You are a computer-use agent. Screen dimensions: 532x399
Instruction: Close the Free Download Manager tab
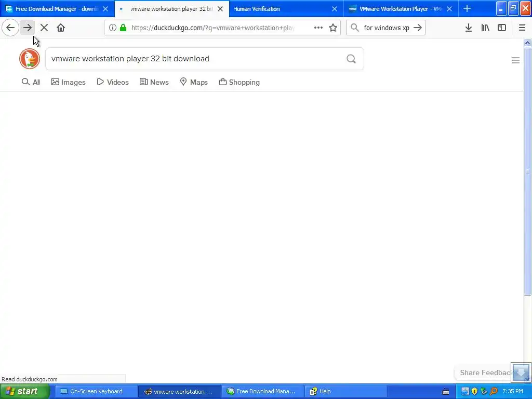105,9
